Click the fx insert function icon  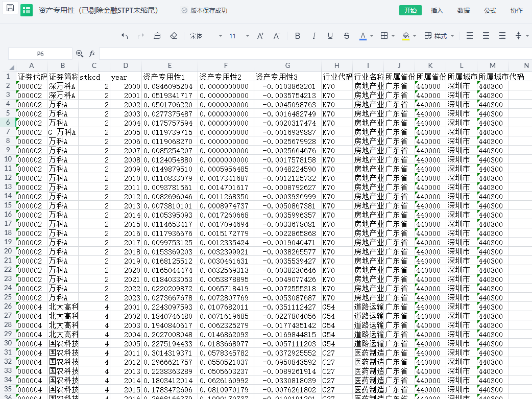click(x=92, y=54)
